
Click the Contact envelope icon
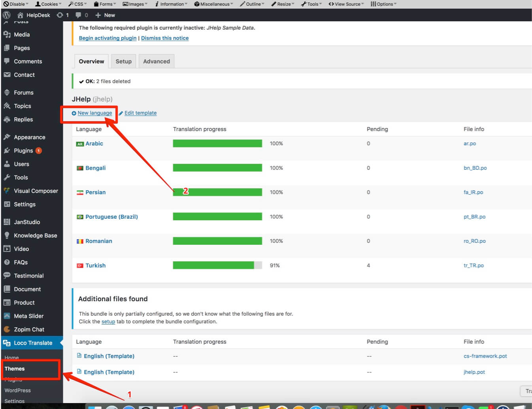(7, 75)
